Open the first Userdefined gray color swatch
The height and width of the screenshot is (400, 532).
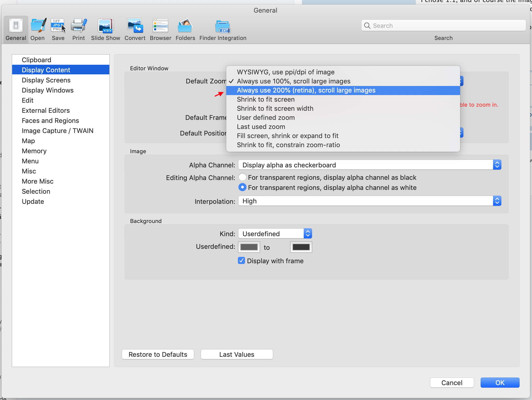click(x=249, y=247)
